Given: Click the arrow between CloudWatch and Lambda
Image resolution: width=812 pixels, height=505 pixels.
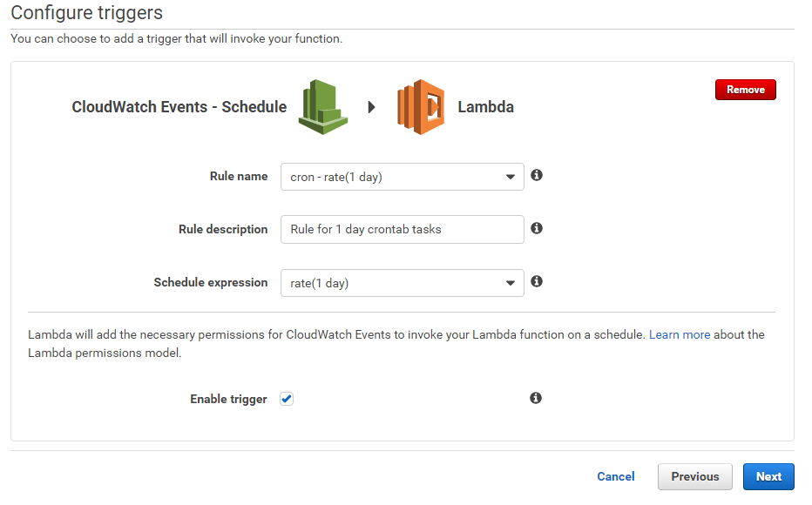Looking at the screenshot, I should pos(371,107).
